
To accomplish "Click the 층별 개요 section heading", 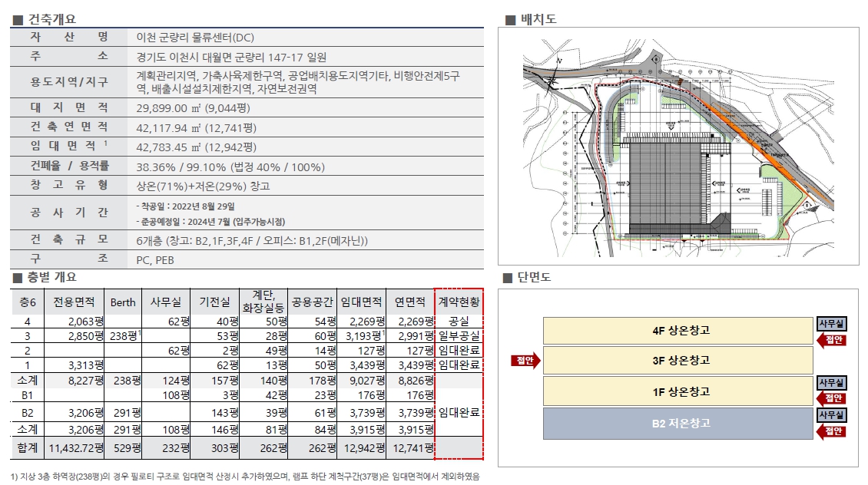I will [52, 277].
